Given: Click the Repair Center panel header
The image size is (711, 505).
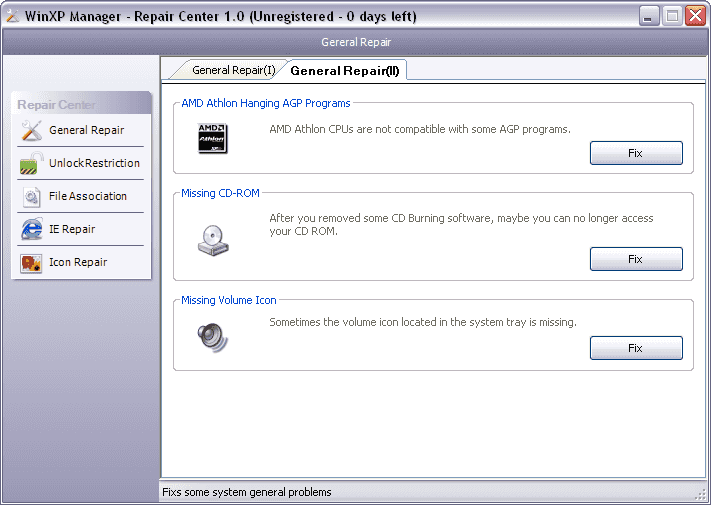Looking at the screenshot, I should (x=82, y=103).
